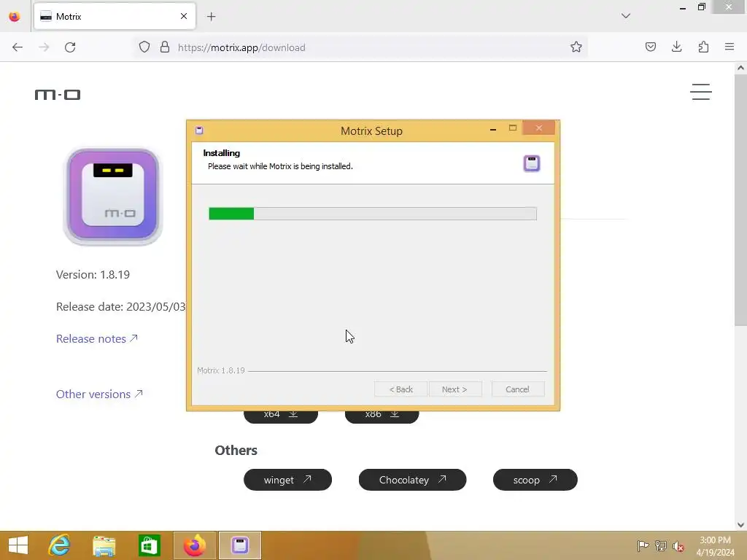Show Firefox downloads panel
747x560 pixels.
click(676, 47)
